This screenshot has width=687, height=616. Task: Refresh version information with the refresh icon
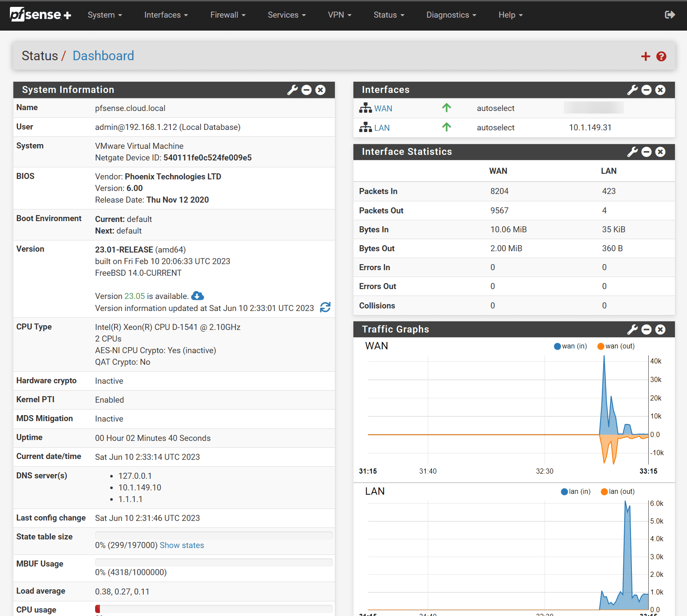pos(325,308)
